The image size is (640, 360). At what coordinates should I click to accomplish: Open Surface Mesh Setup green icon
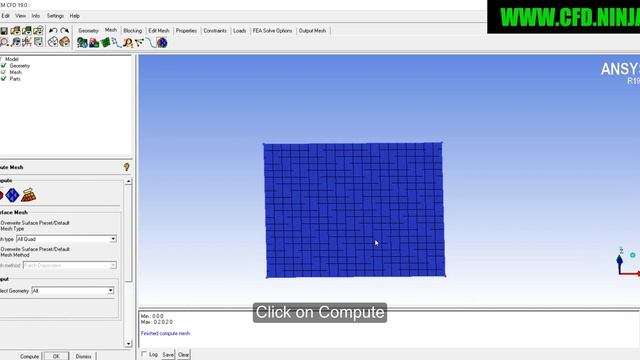coord(105,42)
